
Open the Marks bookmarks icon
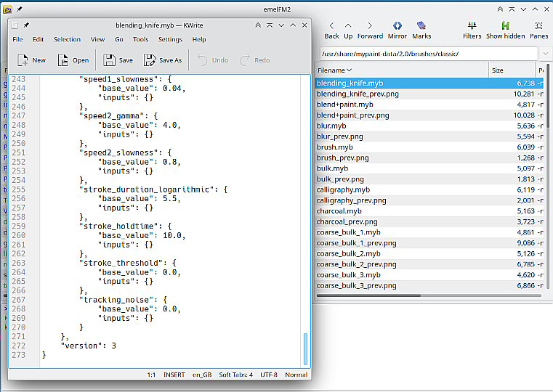(x=421, y=26)
